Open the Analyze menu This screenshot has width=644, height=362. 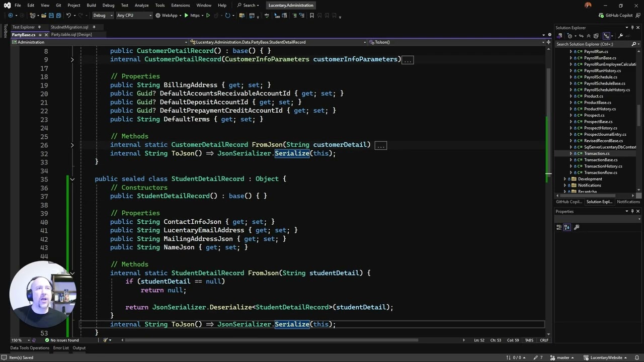click(x=141, y=5)
